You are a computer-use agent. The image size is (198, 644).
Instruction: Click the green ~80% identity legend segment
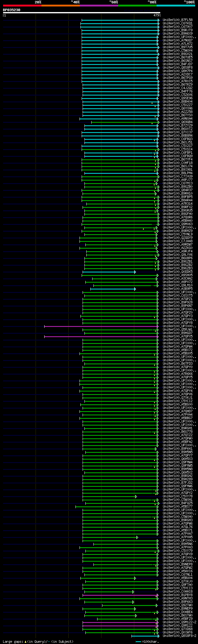pos(137,6)
